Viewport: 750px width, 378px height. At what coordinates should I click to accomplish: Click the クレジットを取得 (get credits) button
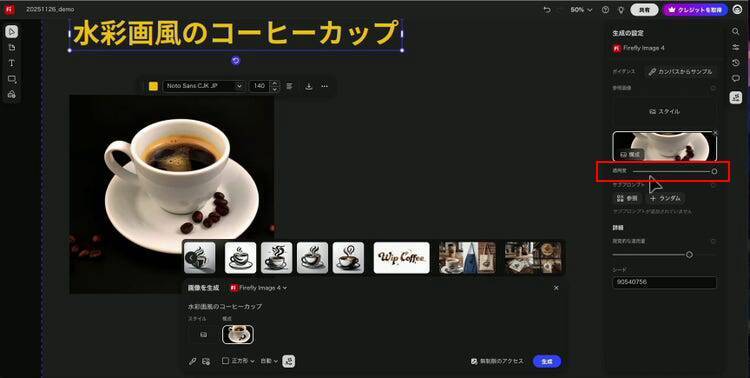(x=695, y=10)
